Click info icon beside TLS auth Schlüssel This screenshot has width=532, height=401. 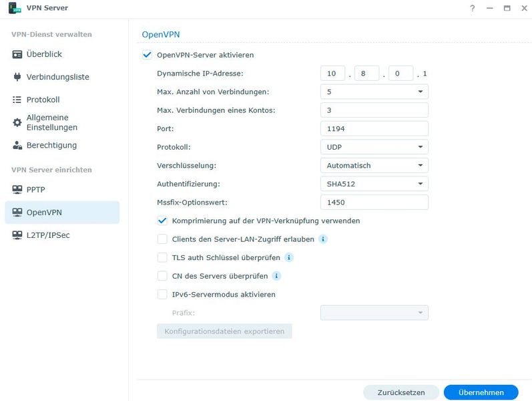point(288,257)
